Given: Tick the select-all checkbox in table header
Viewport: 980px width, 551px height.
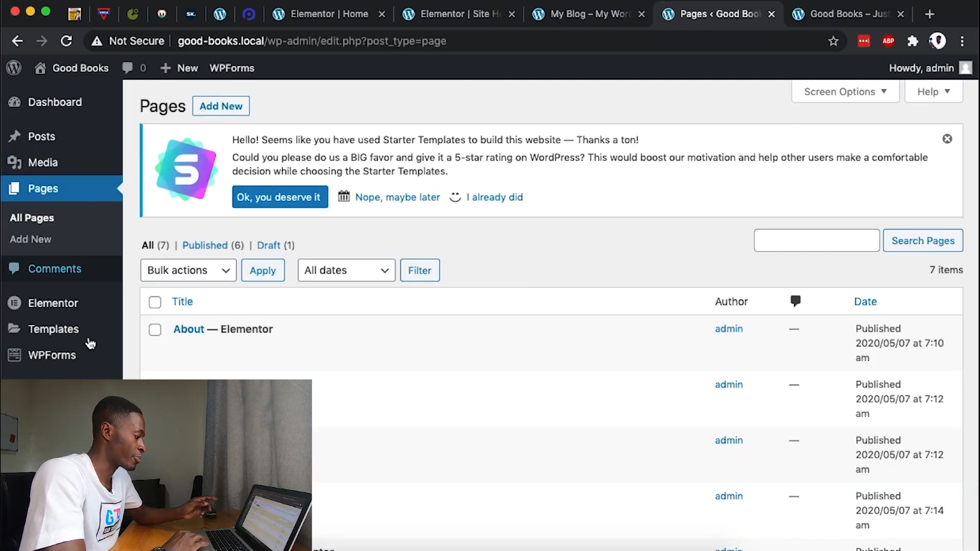Looking at the screenshot, I should (x=155, y=302).
